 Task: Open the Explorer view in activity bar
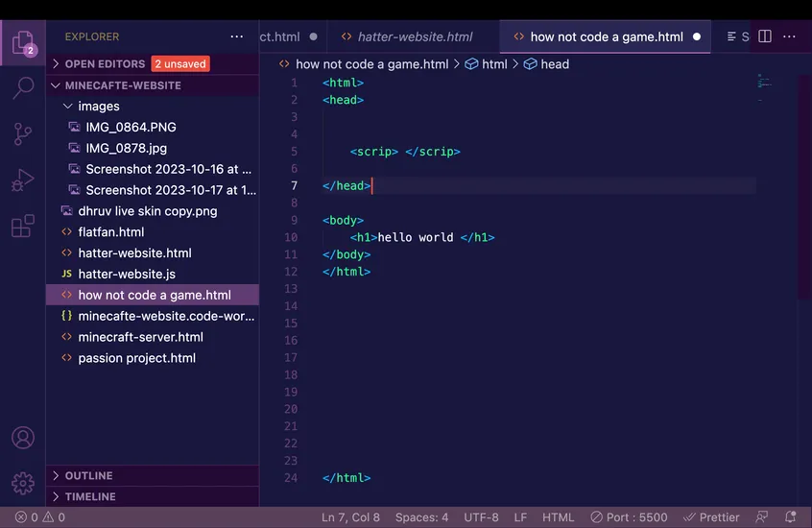point(22,42)
